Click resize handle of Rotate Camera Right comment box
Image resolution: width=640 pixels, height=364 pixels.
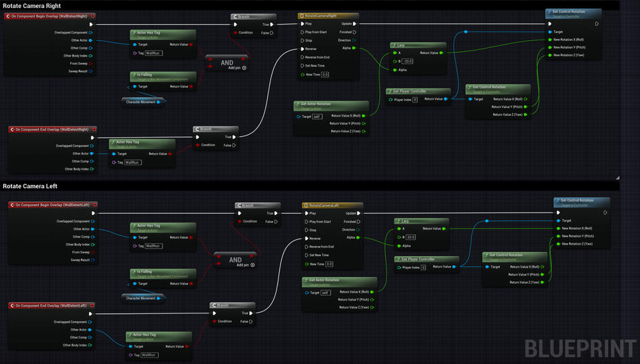pos(616,177)
